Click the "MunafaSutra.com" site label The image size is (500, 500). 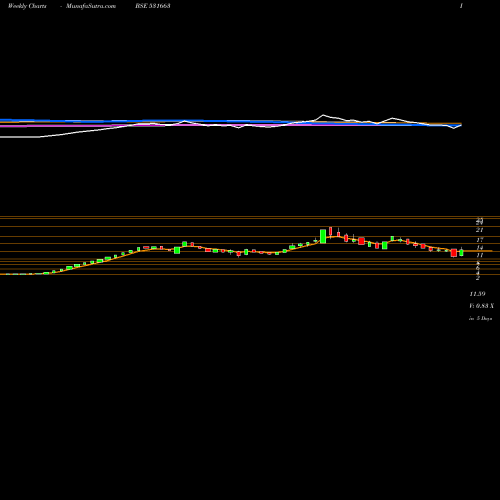click(x=91, y=6)
